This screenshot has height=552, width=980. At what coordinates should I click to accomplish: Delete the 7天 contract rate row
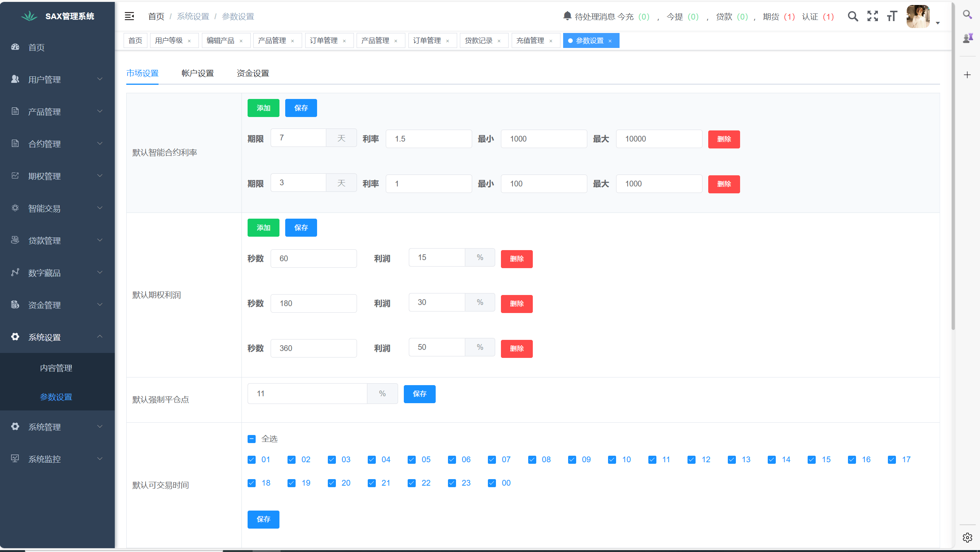(x=724, y=139)
